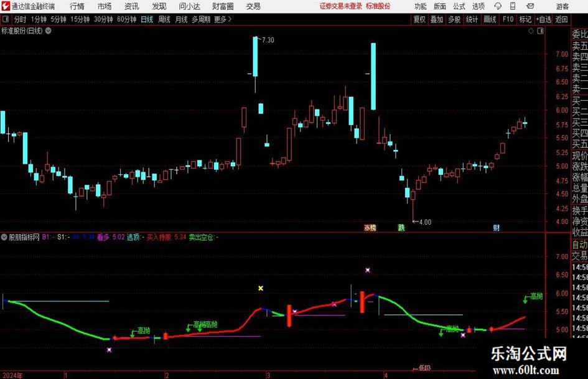
Task: Click the 统计 statistics button
Action: pyautogui.click(x=472, y=19)
